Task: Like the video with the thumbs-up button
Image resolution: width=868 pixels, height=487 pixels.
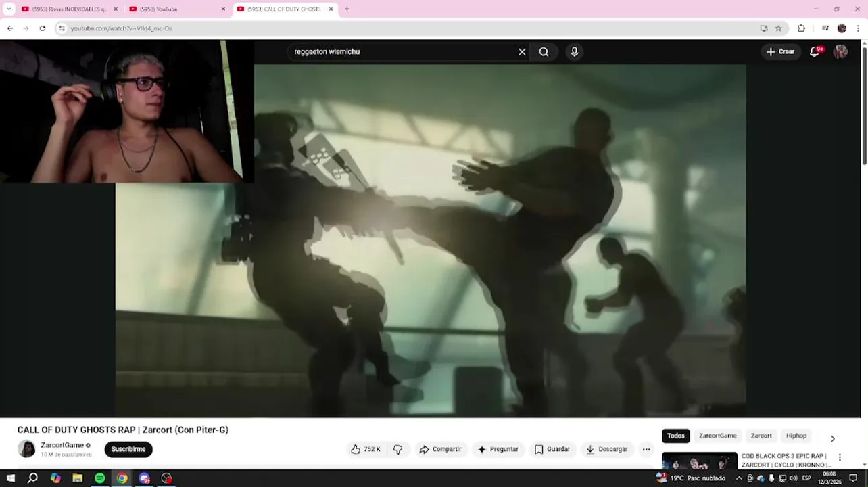Action: tap(365, 449)
